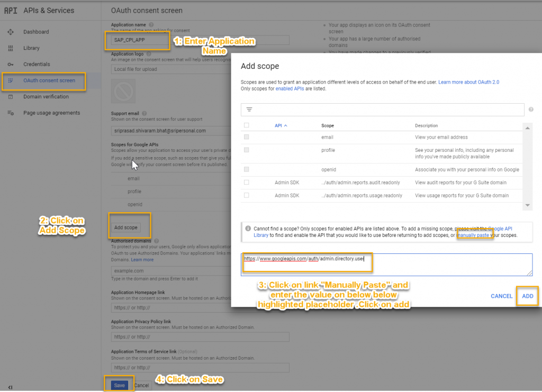The image size is (542, 392).
Task: Tick the admin.reports.audit.readonly checkbox
Action: click(247, 183)
